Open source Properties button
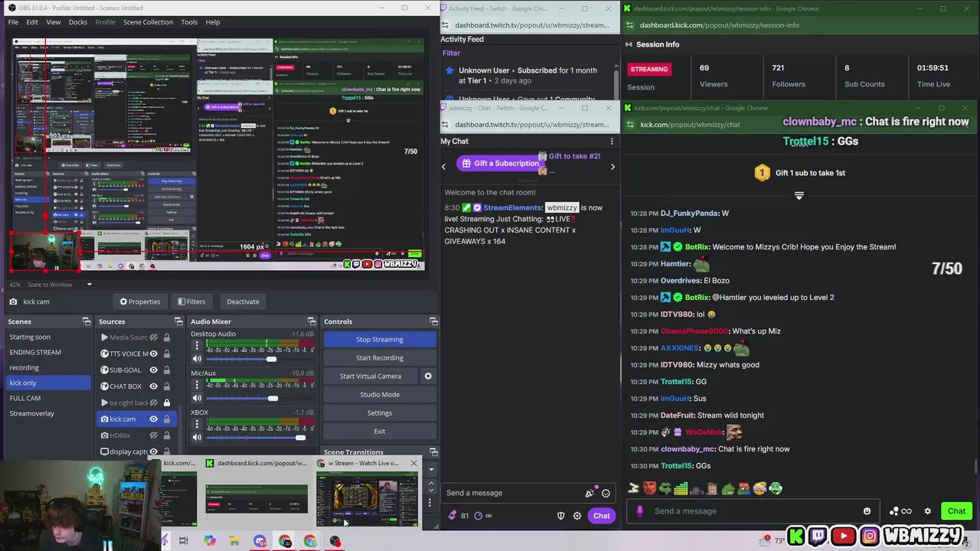The width and height of the screenshot is (980, 551). coord(140,302)
